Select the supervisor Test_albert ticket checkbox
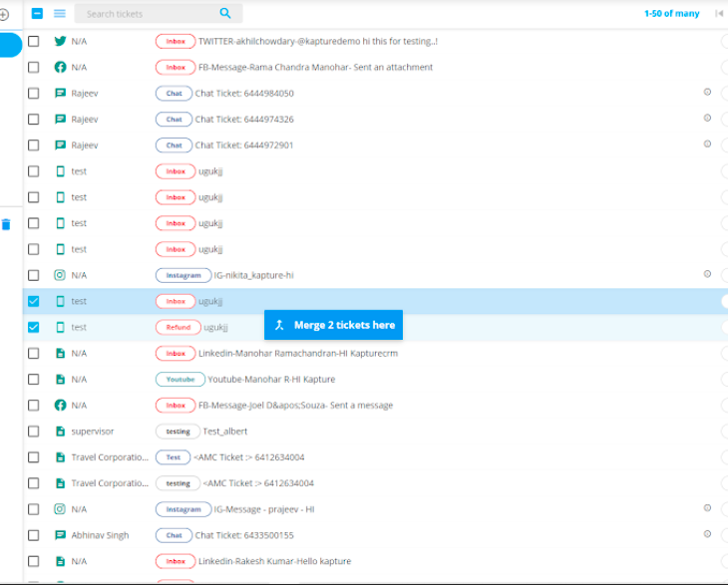Image resolution: width=728 pixels, height=585 pixels. pyautogui.click(x=34, y=431)
